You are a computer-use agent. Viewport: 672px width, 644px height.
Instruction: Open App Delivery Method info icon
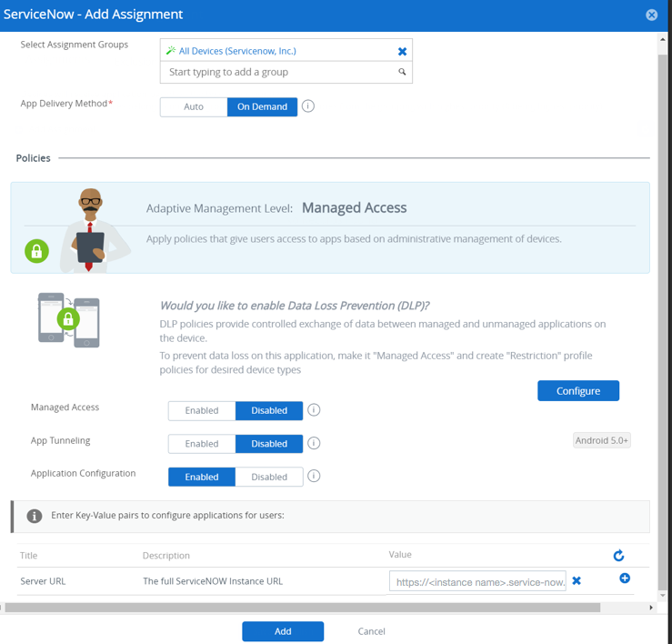point(307,106)
